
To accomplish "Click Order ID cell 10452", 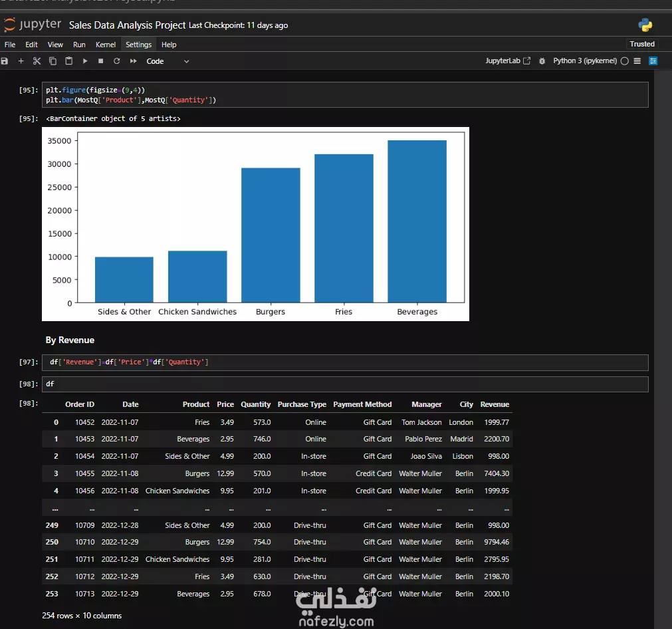I will (x=85, y=422).
